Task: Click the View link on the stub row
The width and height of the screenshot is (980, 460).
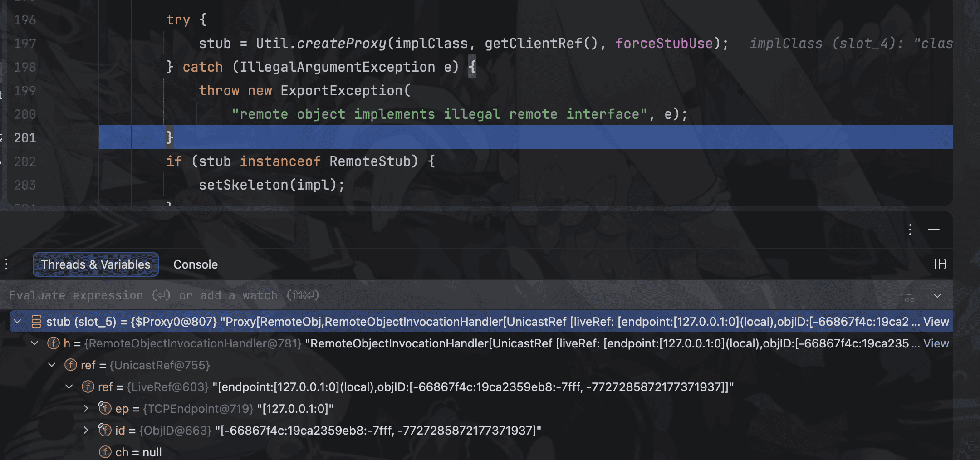Action: point(935,322)
